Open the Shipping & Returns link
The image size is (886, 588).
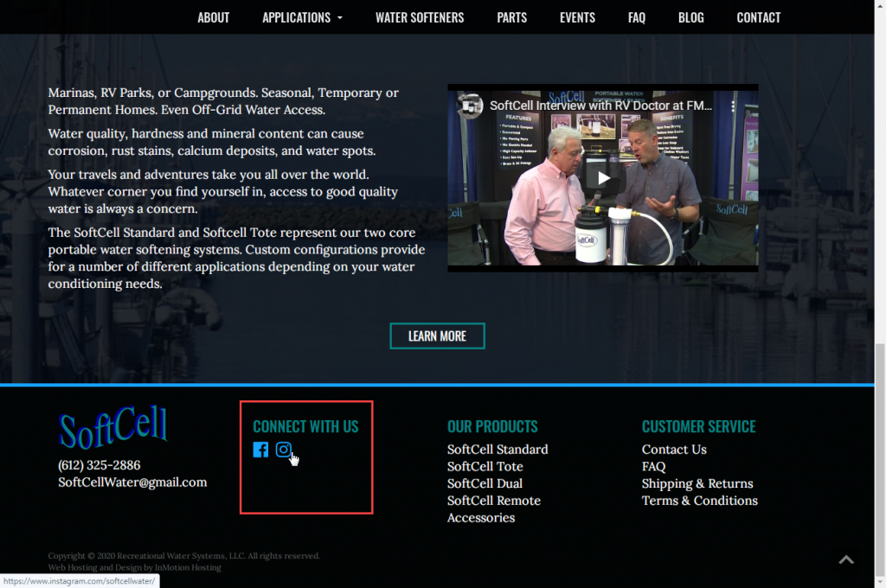pos(697,483)
